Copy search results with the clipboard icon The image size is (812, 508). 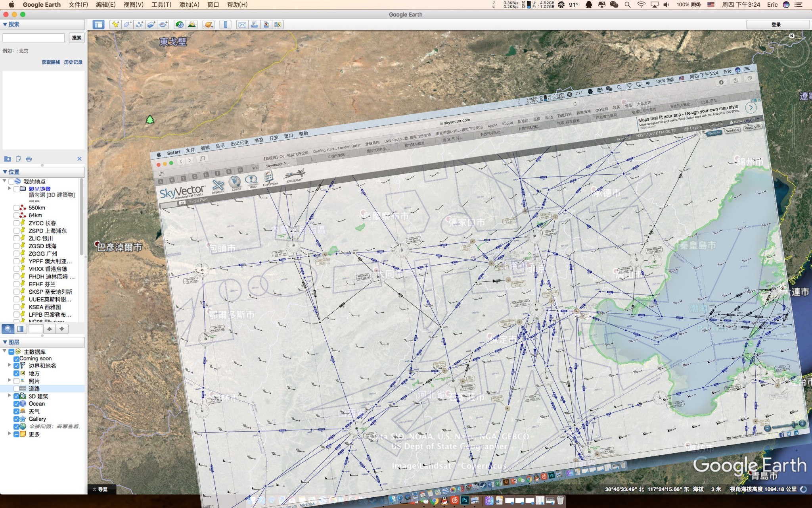tap(18, 159)
